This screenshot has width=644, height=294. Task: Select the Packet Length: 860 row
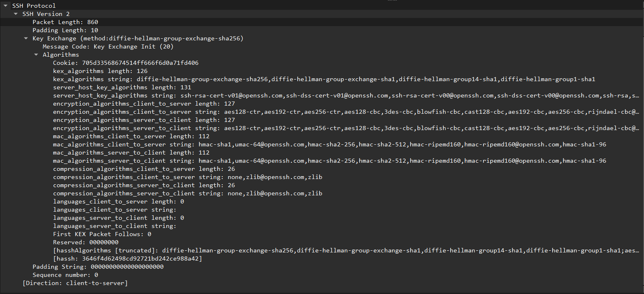[65, 22]
